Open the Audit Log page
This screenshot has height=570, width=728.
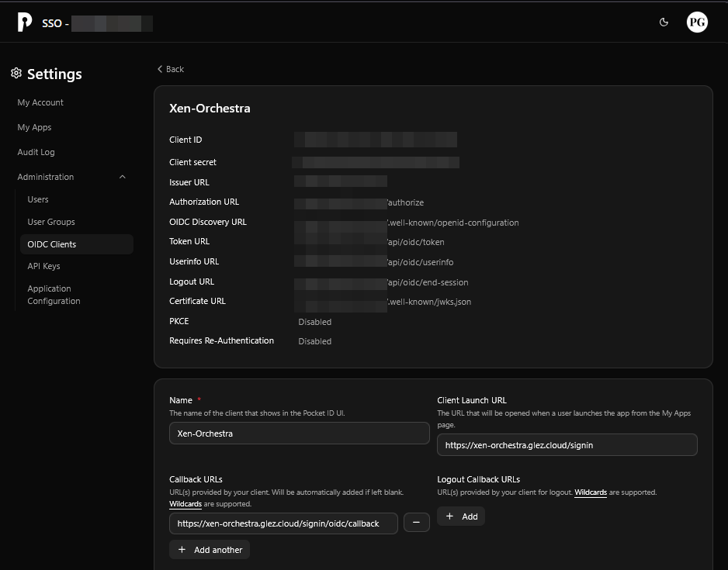click(x=36, y=152)
